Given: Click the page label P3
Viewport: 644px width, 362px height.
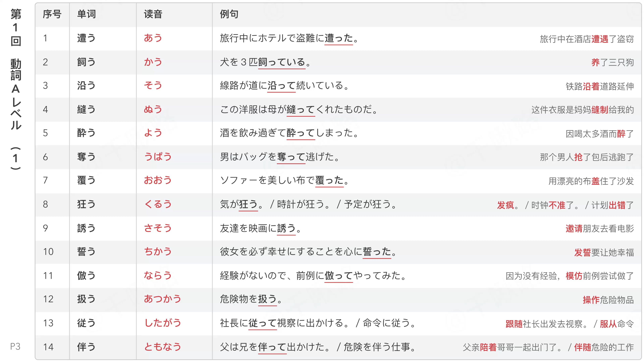Looking at the screenshot, I should (x=15, y=346).
